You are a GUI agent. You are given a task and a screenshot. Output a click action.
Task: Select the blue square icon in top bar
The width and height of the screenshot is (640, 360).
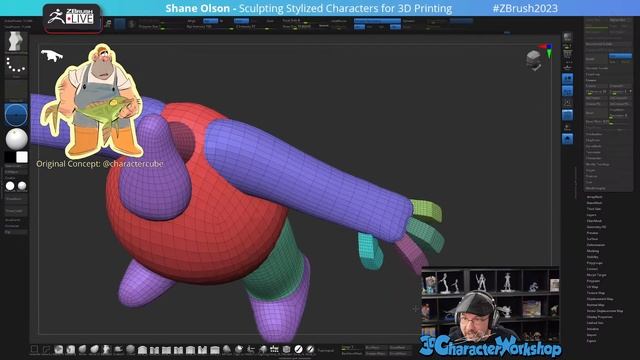120,24
